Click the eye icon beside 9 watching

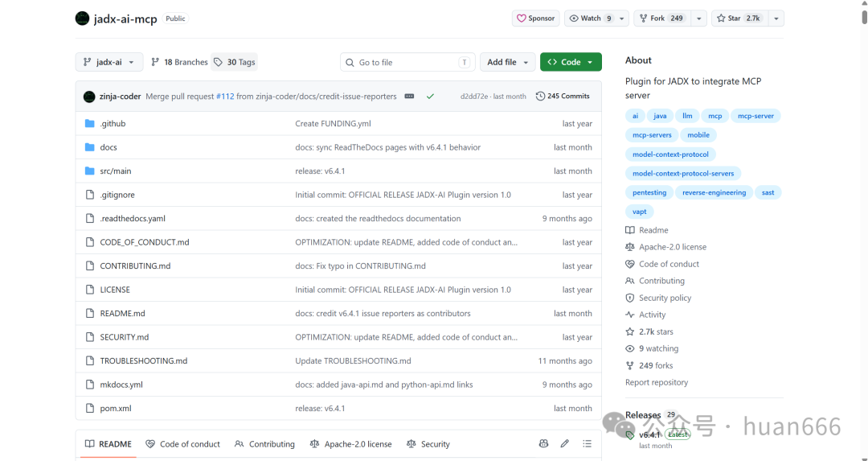coord(630,348)
